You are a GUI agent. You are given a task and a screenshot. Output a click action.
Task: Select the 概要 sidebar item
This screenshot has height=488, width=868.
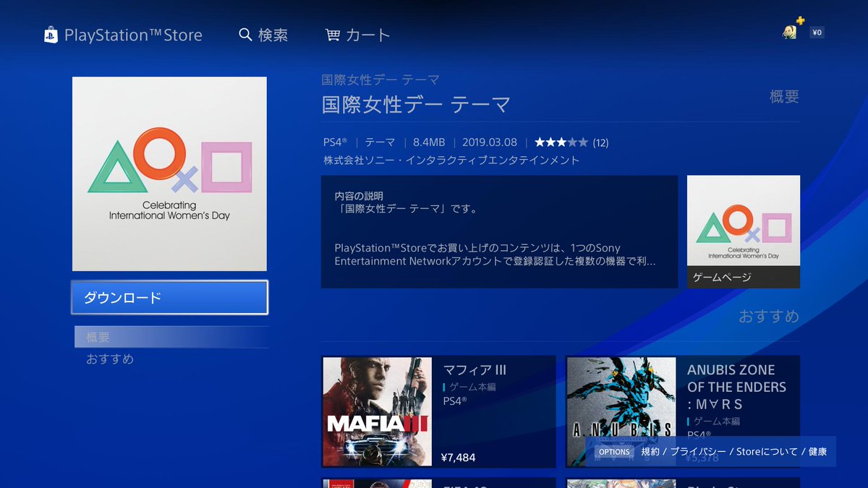coord(171,337)
